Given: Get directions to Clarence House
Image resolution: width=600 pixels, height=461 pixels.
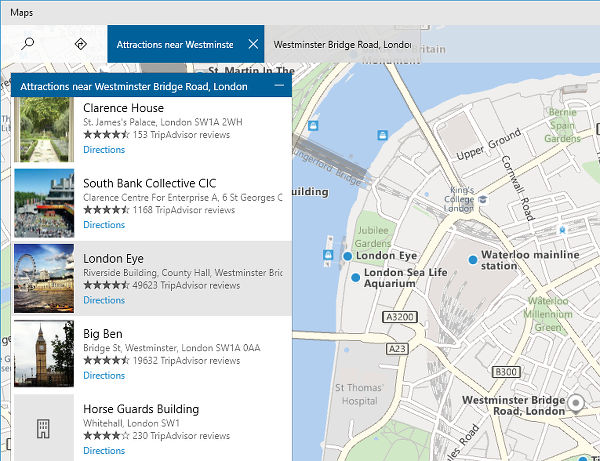Looking at the screenshot, I should [104, 150].
